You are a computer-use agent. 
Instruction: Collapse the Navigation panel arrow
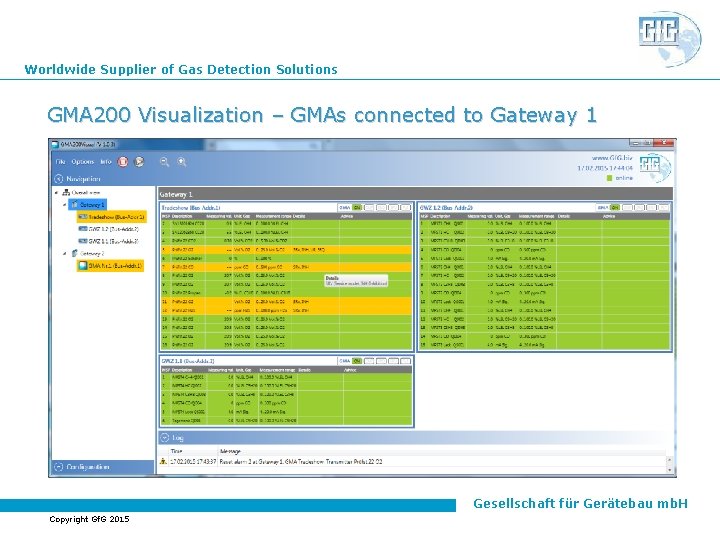point(59,179)
